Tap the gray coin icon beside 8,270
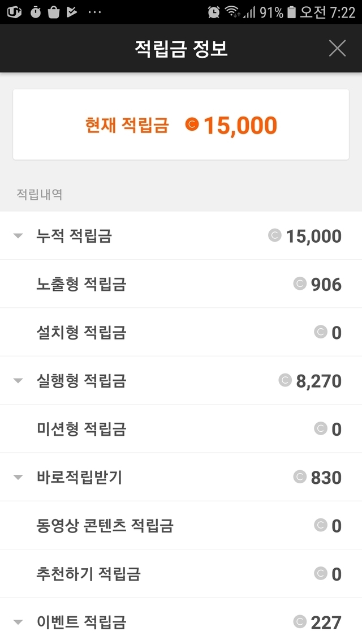The height and width of the screenshot is (644, 362). [285, 380]
